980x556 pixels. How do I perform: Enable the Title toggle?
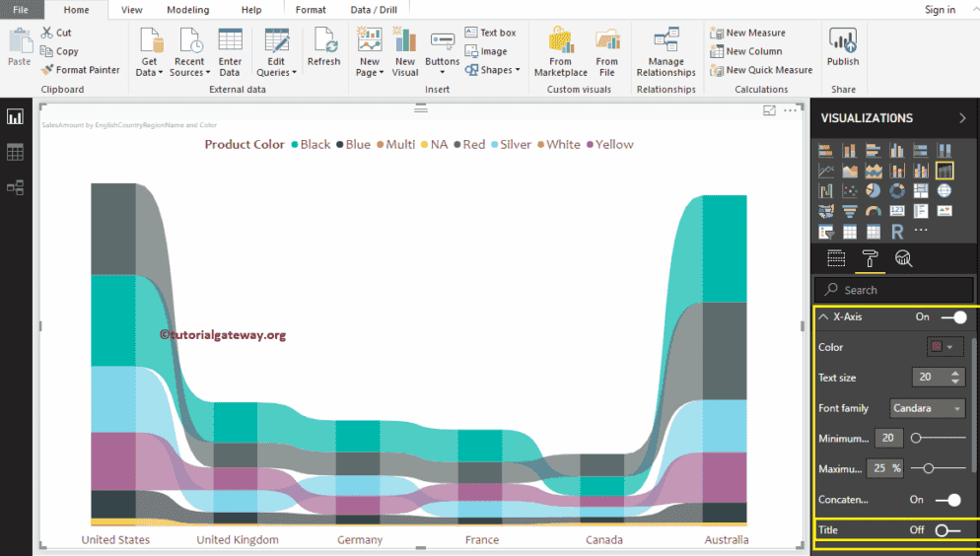946,530
